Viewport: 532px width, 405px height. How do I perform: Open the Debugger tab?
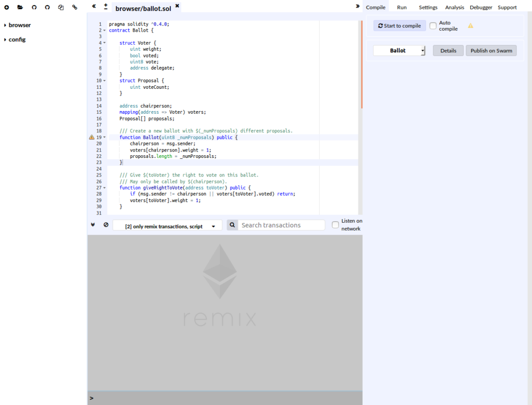[481, 7]
